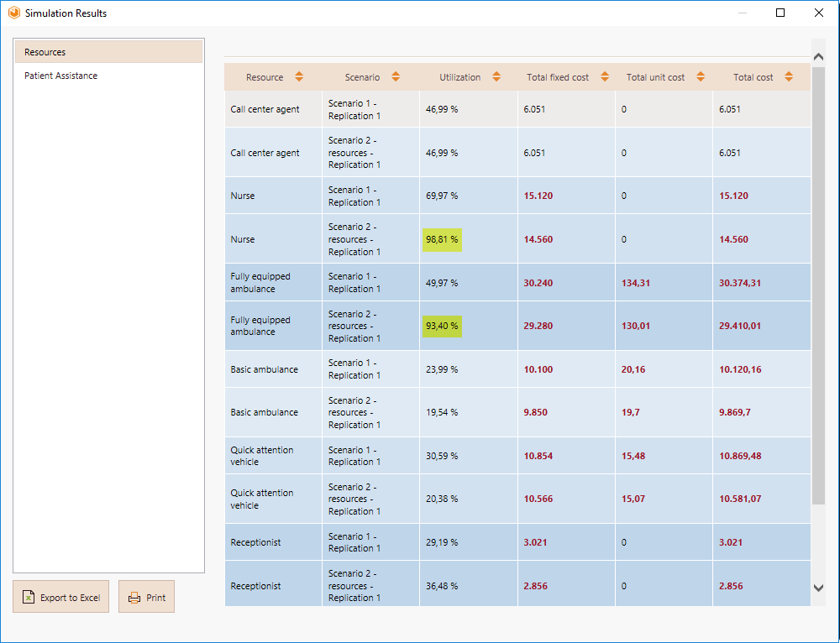Click the 130,01 total unit cost cell
Screen dimensions: 840x643
tap(636, 326)
